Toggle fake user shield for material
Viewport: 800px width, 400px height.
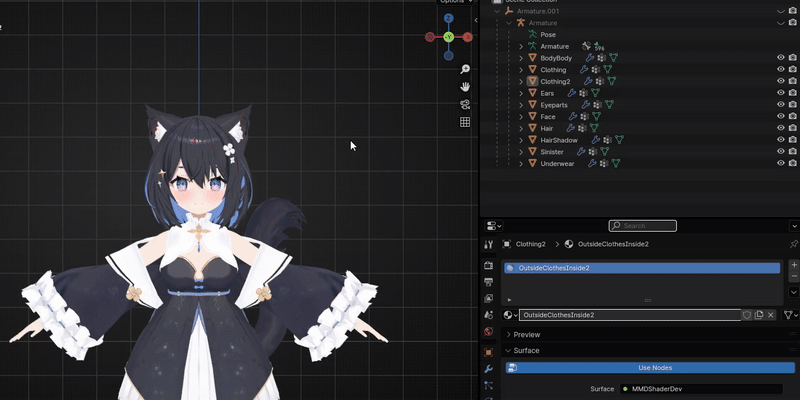click(747, 315)
